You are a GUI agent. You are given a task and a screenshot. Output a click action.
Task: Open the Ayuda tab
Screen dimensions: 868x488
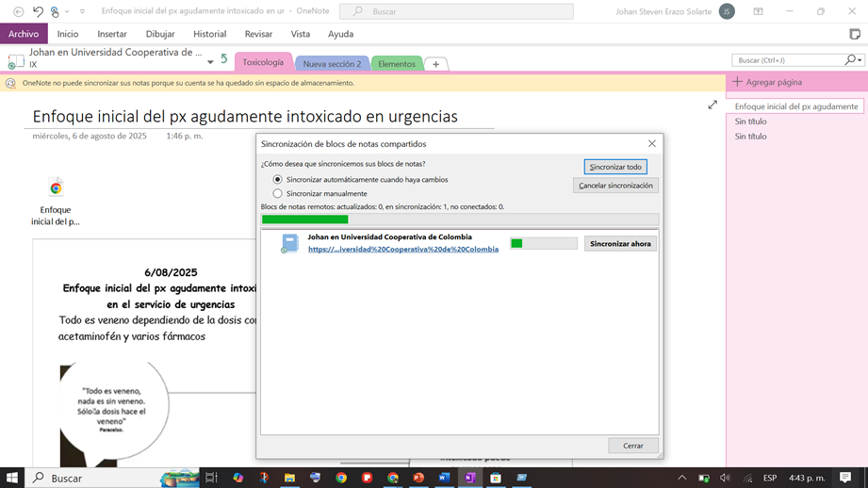tap(340, 34)
